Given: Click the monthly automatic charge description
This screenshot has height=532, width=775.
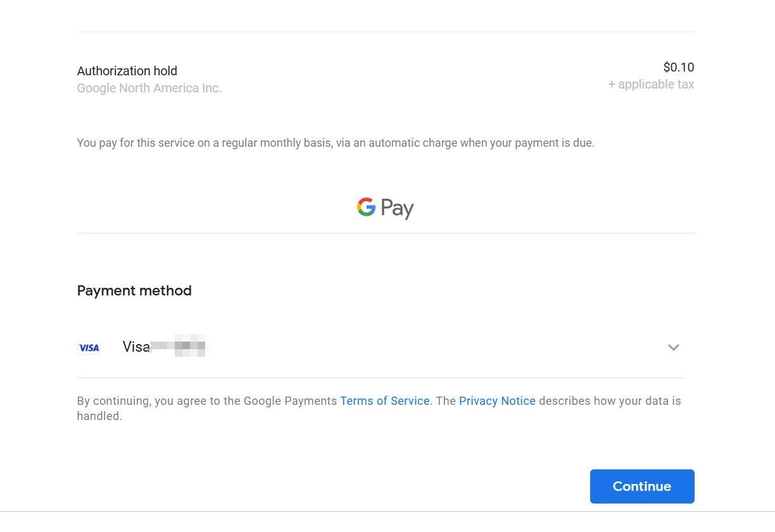Looking at the screenshot, I should (x=336, y=143).
